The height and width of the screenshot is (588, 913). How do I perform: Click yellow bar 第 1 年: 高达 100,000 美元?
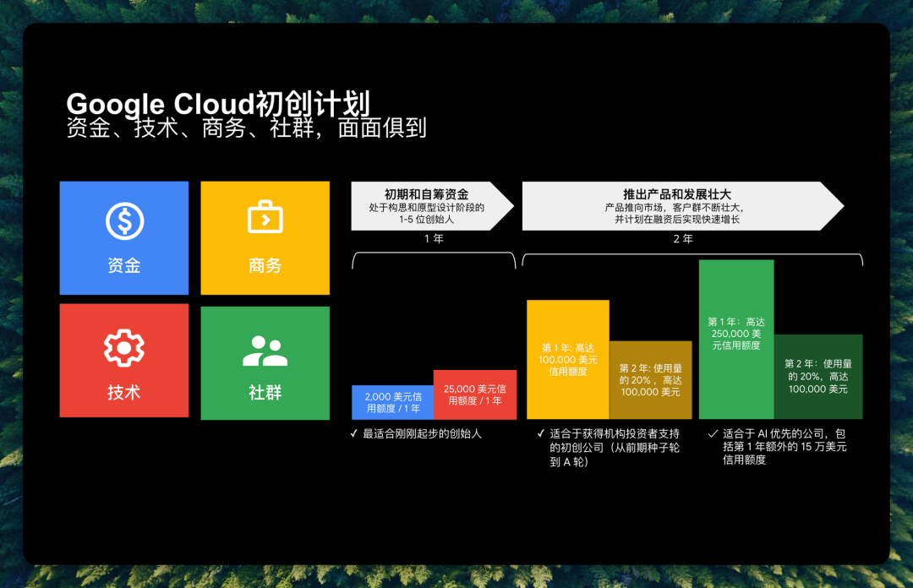[568, 360]
